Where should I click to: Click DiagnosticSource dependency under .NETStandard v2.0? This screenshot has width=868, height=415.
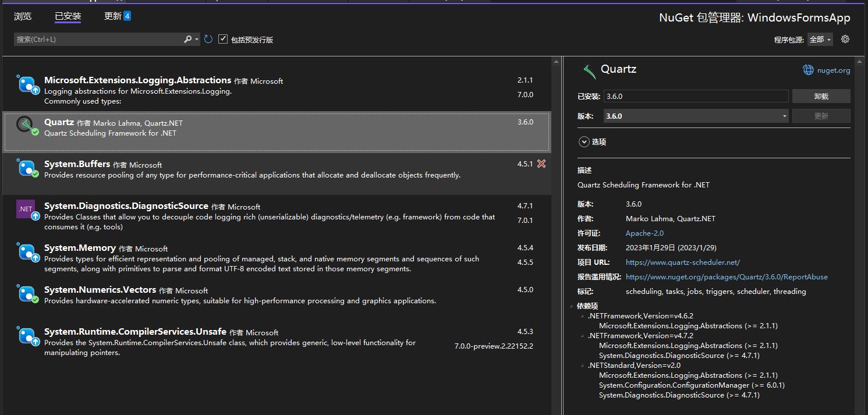[x=679, y=395]
